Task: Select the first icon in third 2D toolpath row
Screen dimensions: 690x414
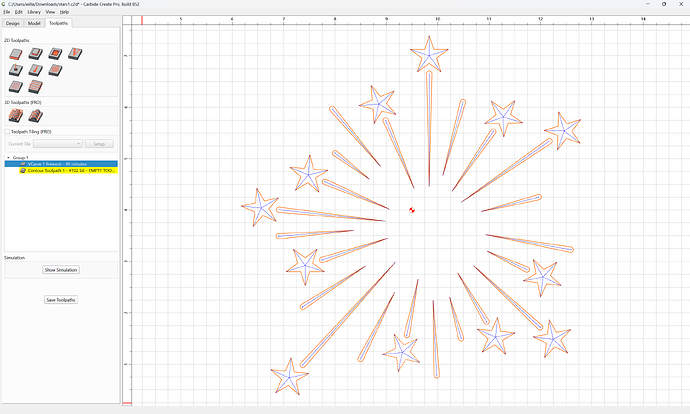Action: (x=16, y=87)
